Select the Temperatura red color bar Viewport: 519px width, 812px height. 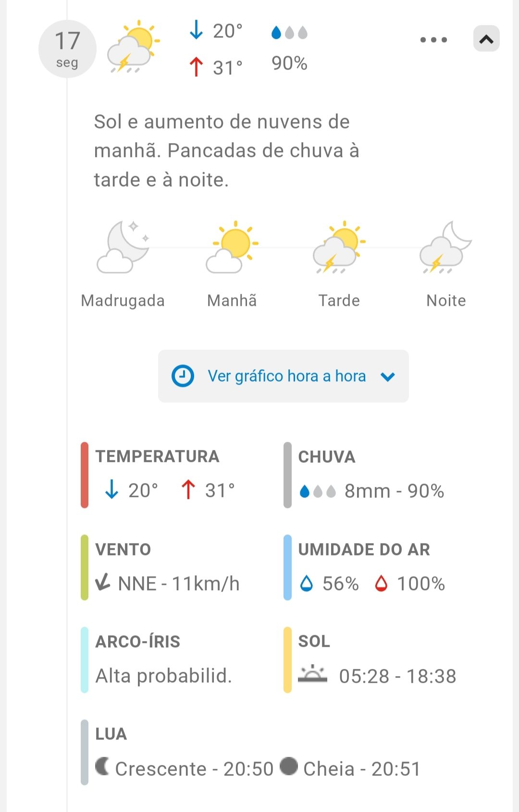(85, 475)
